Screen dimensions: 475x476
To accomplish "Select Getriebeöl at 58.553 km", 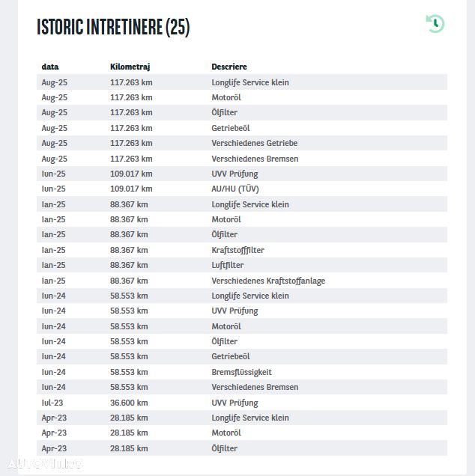I will [230, 356].
